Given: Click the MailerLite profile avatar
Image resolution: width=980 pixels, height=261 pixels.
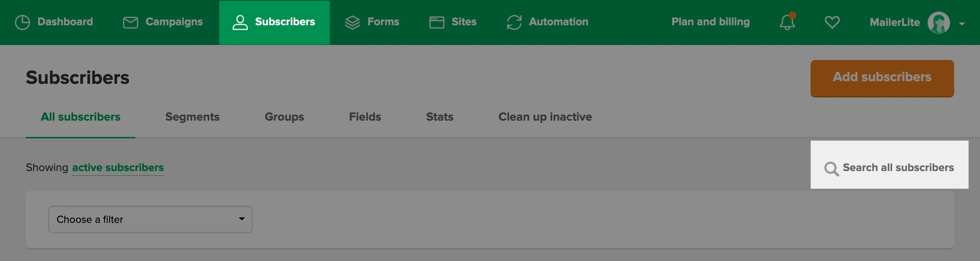Looking at the screenshot, I should 938,23.
